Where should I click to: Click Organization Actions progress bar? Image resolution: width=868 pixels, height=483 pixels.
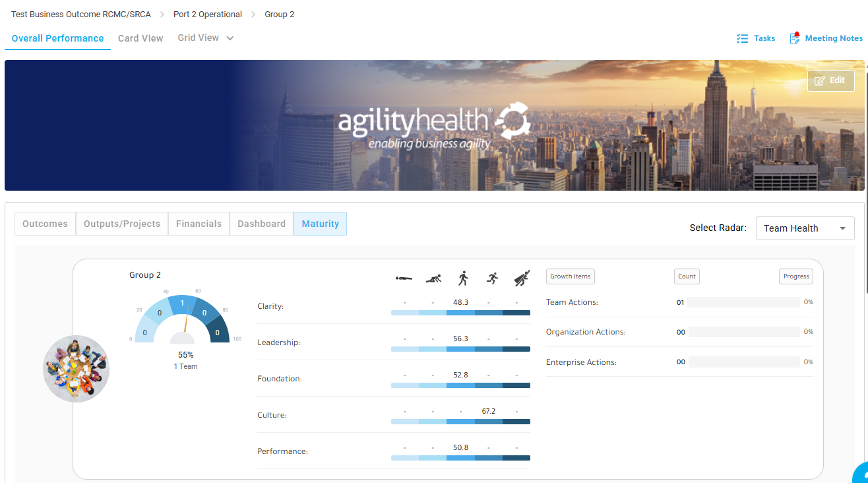click(x=743, y=332)
